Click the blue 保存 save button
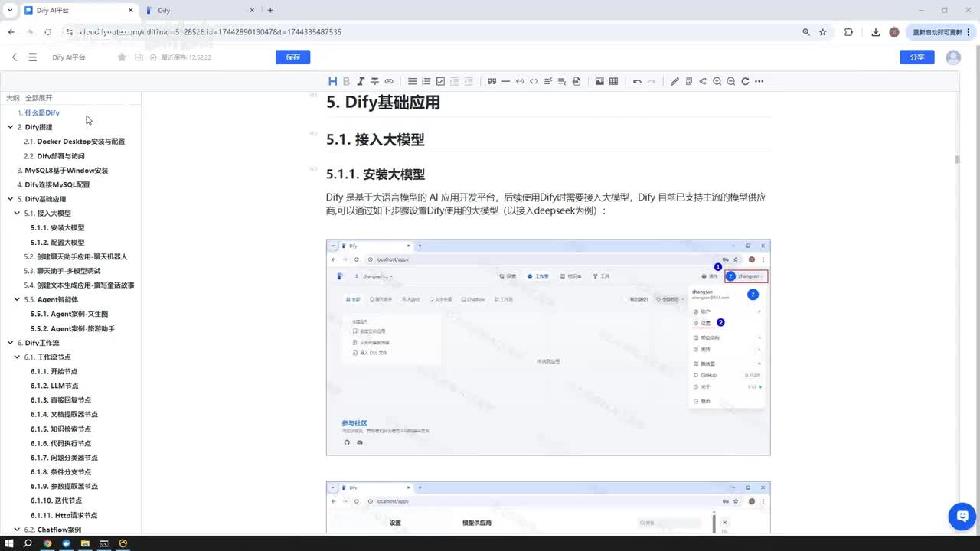This screenshot has width=980, height=551. click(x=292, y=57)
